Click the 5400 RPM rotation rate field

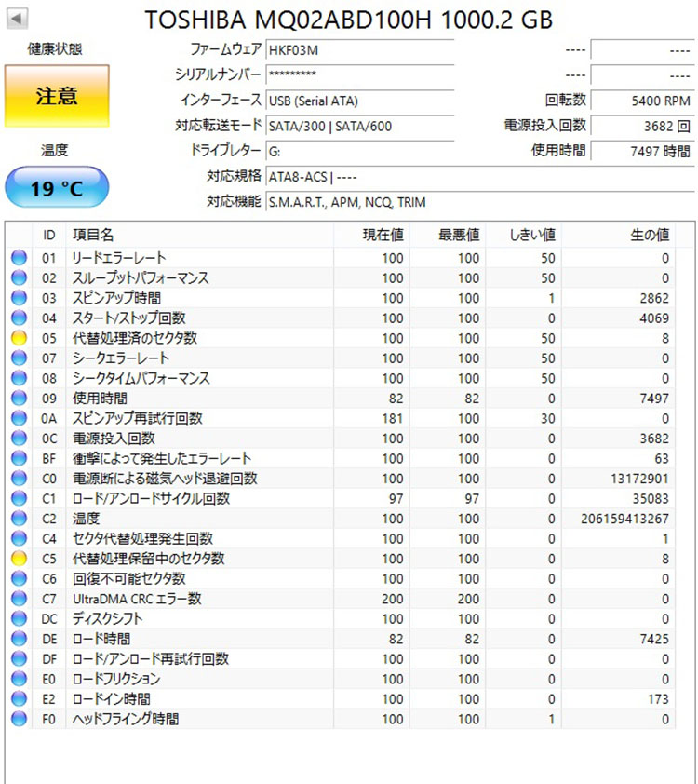642,101
